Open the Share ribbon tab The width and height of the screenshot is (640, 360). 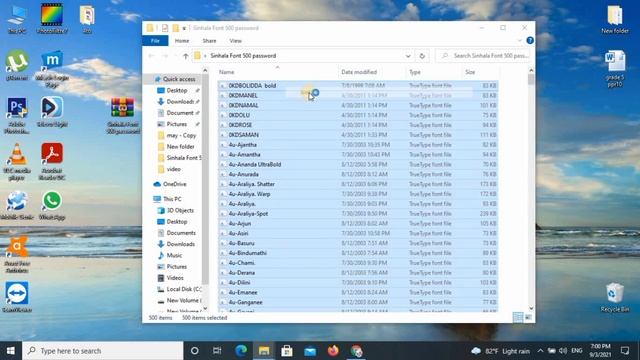209,41
